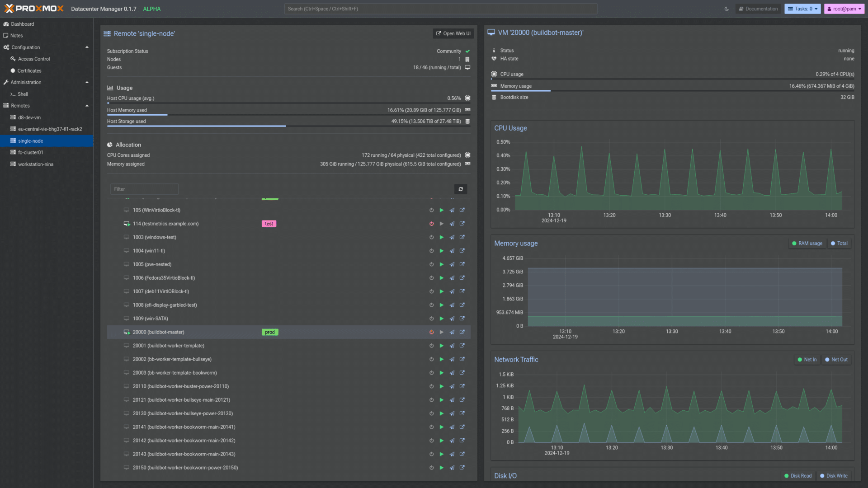
Task: Toggle the dark mode theme icon
Action: [x=726, y=9]
